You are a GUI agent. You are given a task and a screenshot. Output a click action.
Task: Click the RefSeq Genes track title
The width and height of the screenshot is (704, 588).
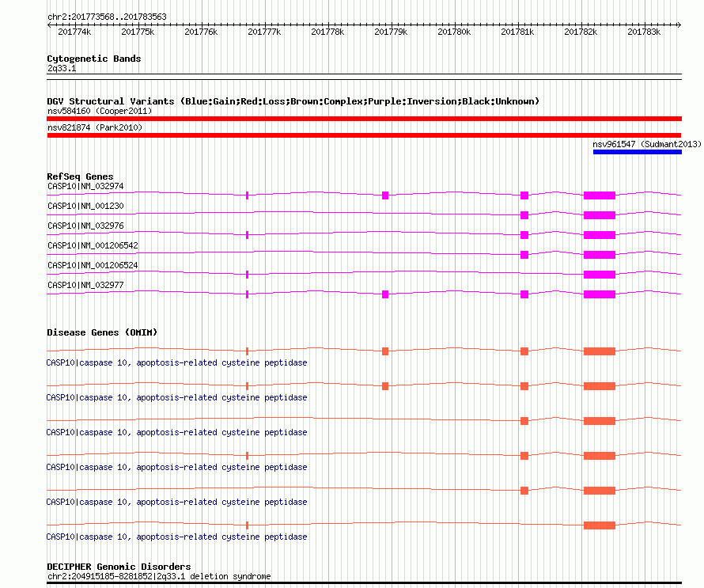click(80, 176)
